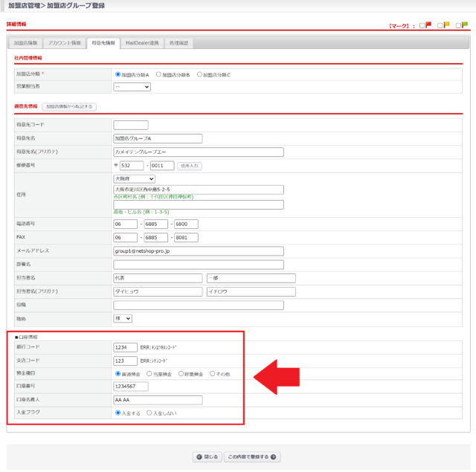Open the 処理履歴 tab

pyautogui.click(x=179, y=43)
